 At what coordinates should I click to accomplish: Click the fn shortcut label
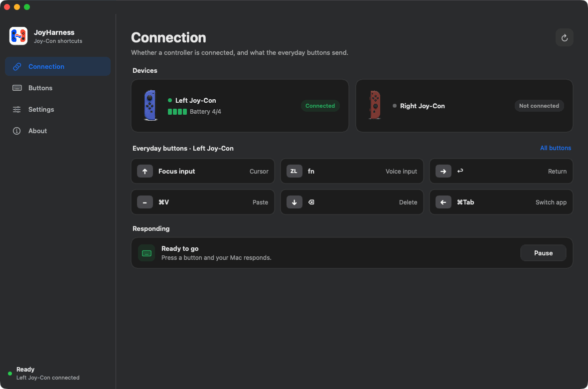coord(311,171)
